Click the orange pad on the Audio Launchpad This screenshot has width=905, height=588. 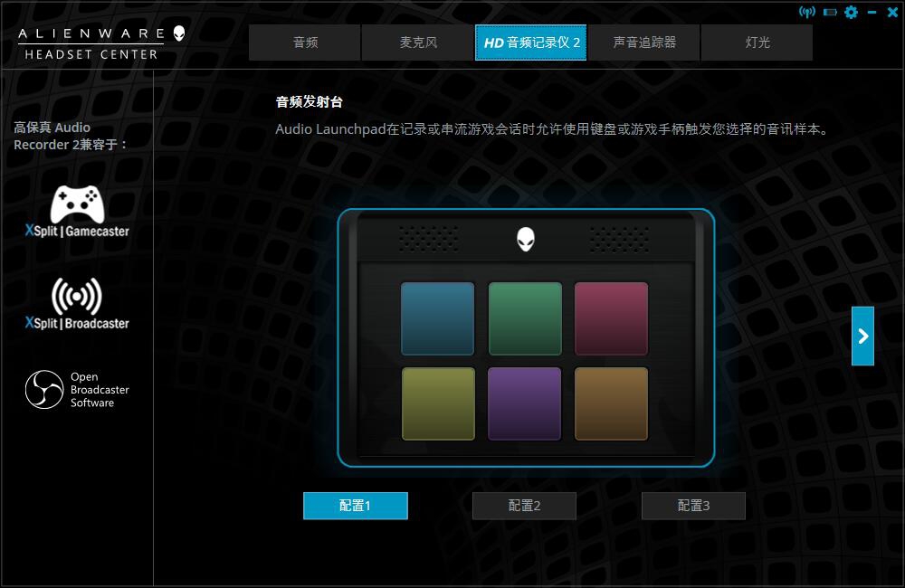click(611, 403)
